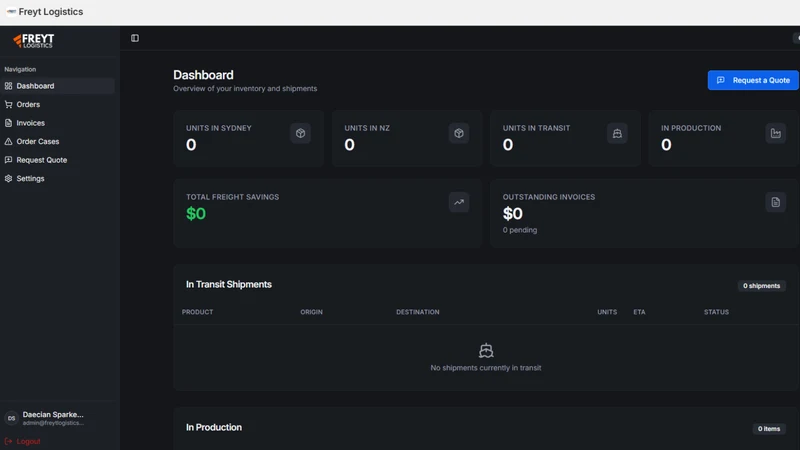Viewport: 800px width, 450px height.
Task: Click the Settings gear icon
Action: click(x=9, y=179)
